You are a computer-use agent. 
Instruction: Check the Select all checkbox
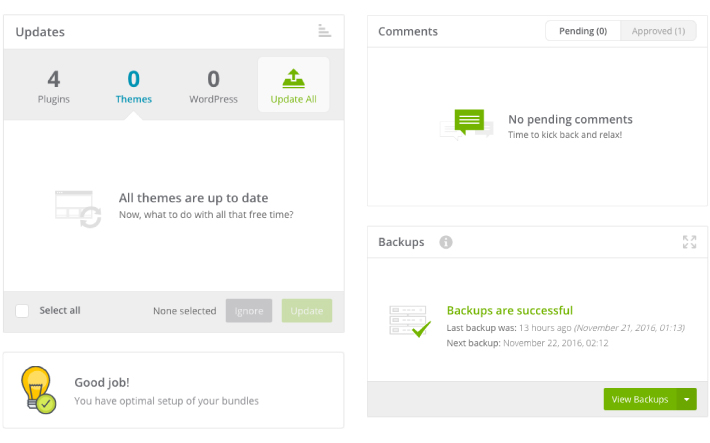(x=22, y=311)
